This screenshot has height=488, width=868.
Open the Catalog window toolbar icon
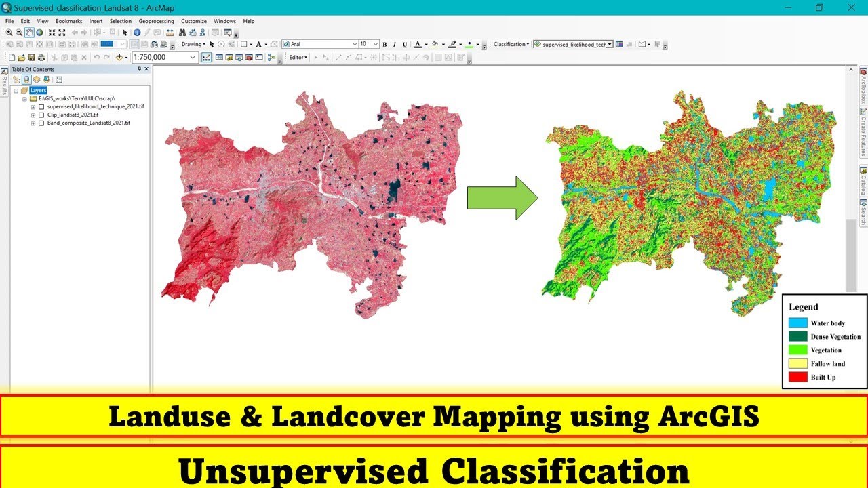[229, 58]
